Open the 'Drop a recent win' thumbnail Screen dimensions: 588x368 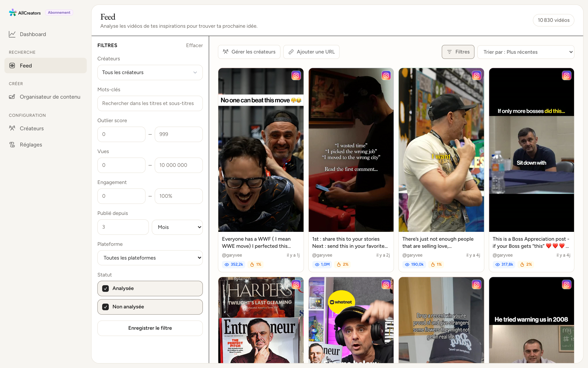click(x=441, y=320)
